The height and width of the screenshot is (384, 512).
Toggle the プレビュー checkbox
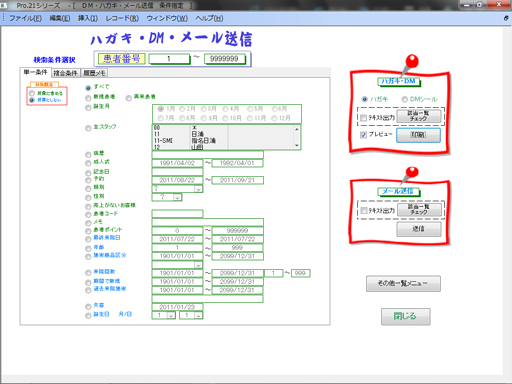coord(364,135)
